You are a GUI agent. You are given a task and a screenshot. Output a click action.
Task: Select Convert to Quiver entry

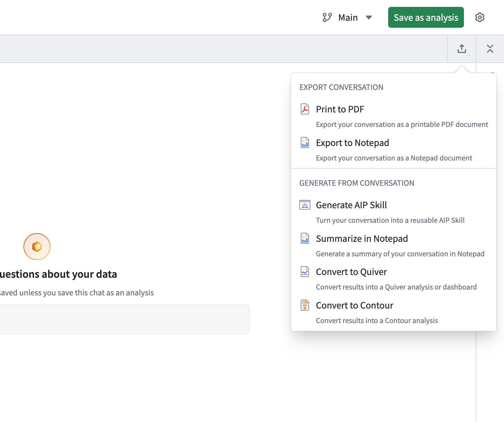click(x=394, y=279)
